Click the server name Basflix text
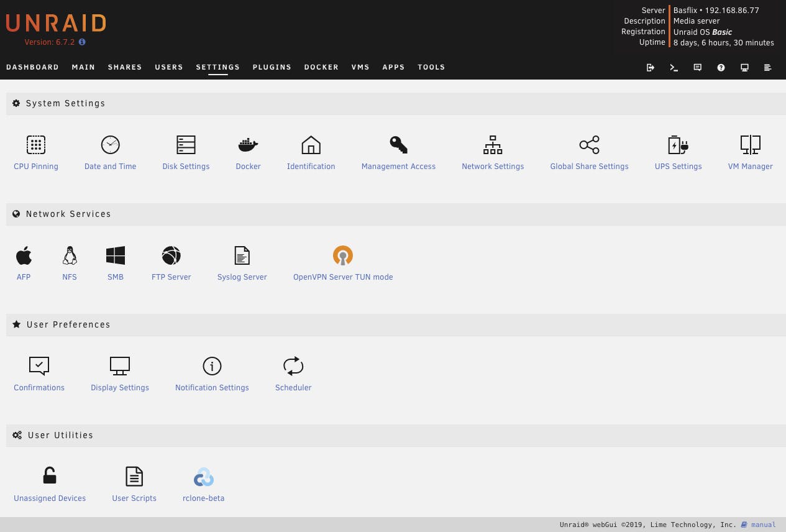The height and width of the screenshot is (532, 786). pos(687,11)
